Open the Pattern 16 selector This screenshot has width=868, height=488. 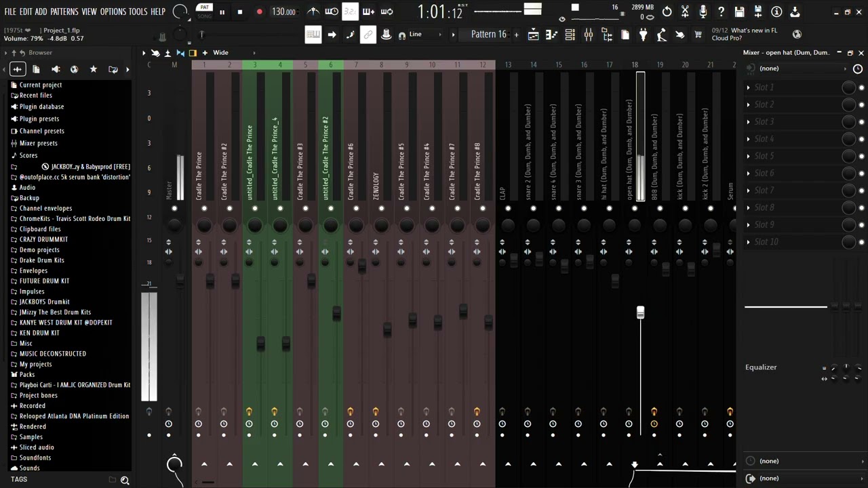pyautogui.click(x=488, y=35)
